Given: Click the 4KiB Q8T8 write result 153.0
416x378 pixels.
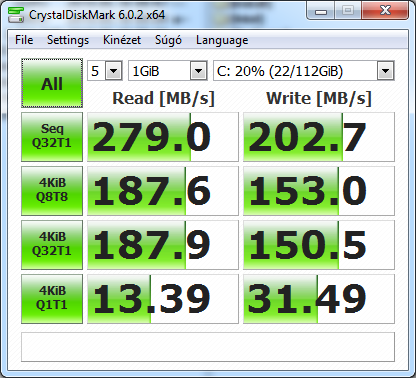Looking at the screenshot, I should click(319, 191).
